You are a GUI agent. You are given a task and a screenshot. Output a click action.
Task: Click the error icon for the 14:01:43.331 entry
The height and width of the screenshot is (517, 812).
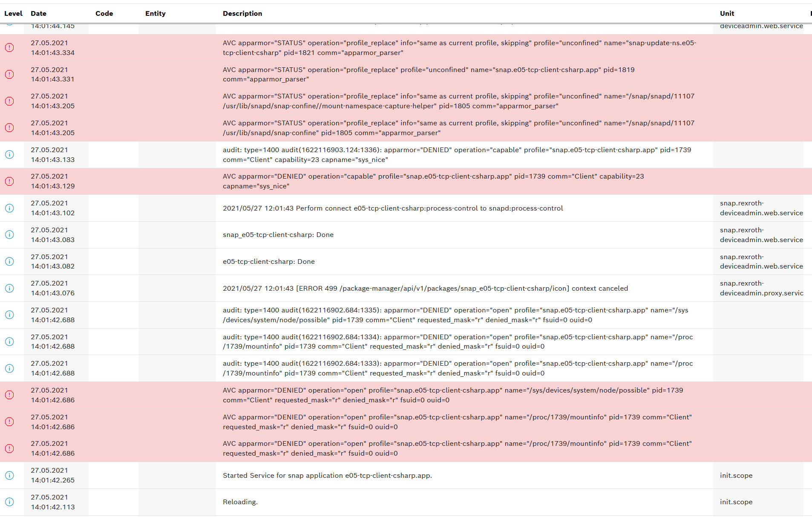click(9, 75)
